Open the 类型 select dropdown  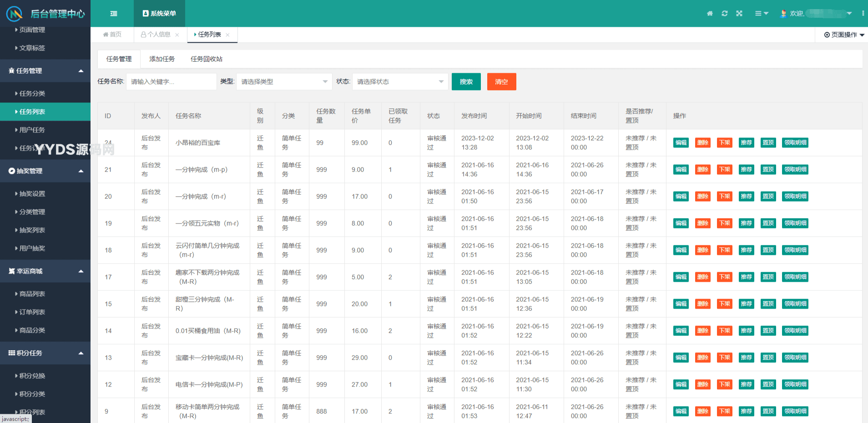(284, 82)
